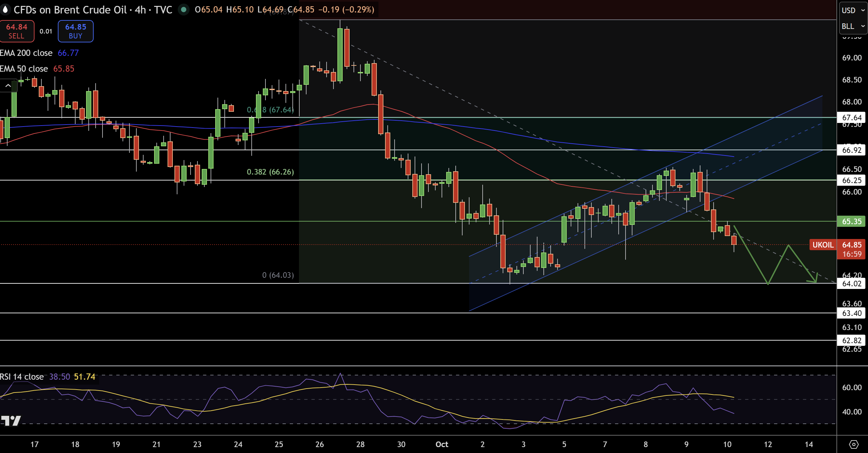Image resolution: width=868 pixels, height=453 pixels.
Task: Collapse the indicator legend chevron
Action: coord(8,85)
